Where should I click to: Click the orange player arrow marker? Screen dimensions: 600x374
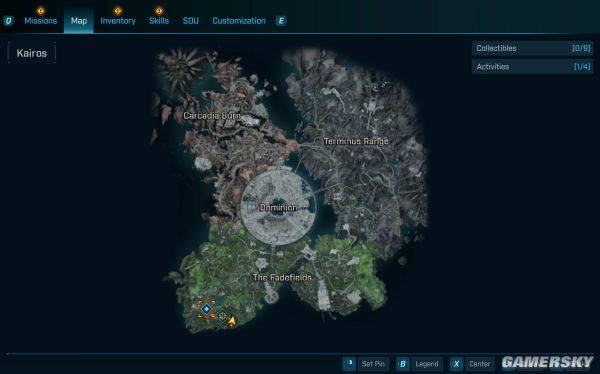[x=232, y=322]
